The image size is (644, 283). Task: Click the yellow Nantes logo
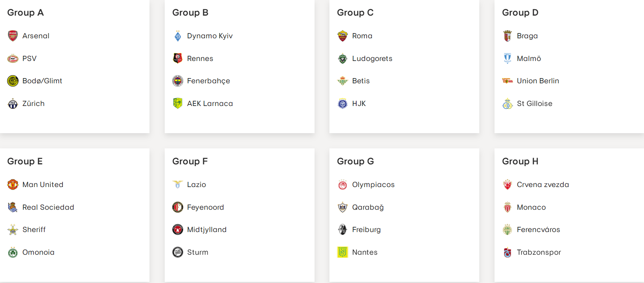(342, 252)
